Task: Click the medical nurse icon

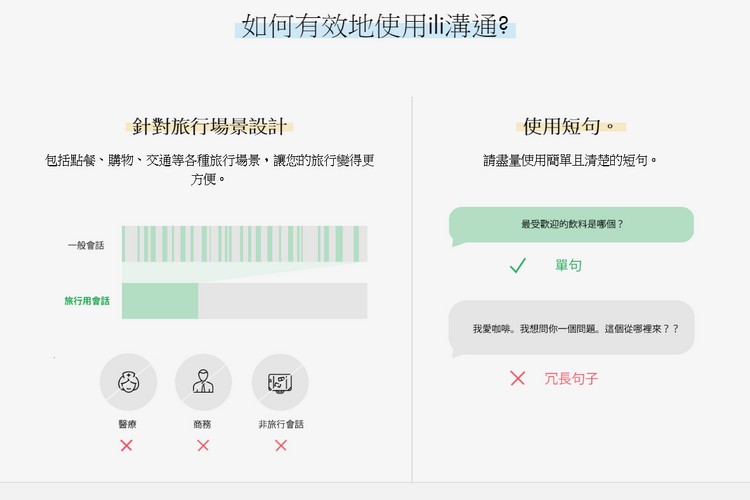Action: tap(128, 382)
